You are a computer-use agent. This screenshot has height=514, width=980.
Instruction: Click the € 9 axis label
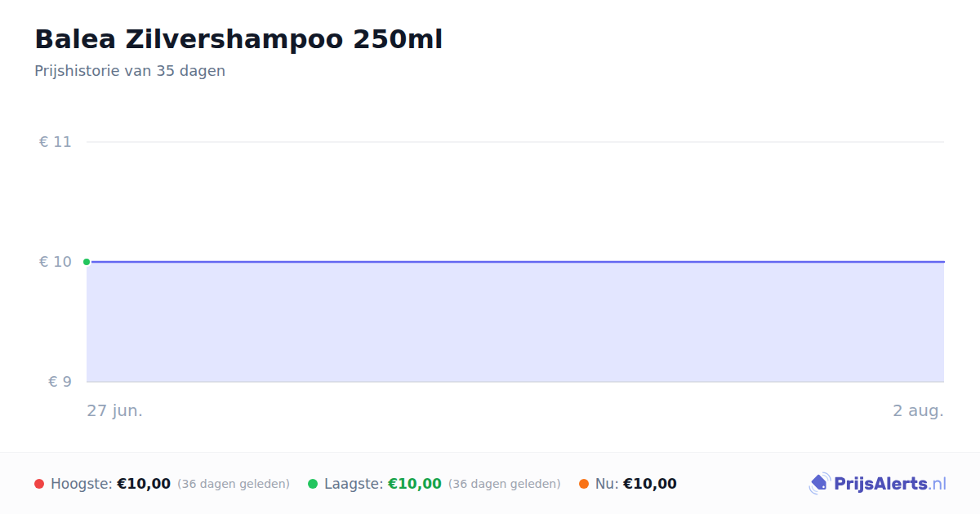60,382
